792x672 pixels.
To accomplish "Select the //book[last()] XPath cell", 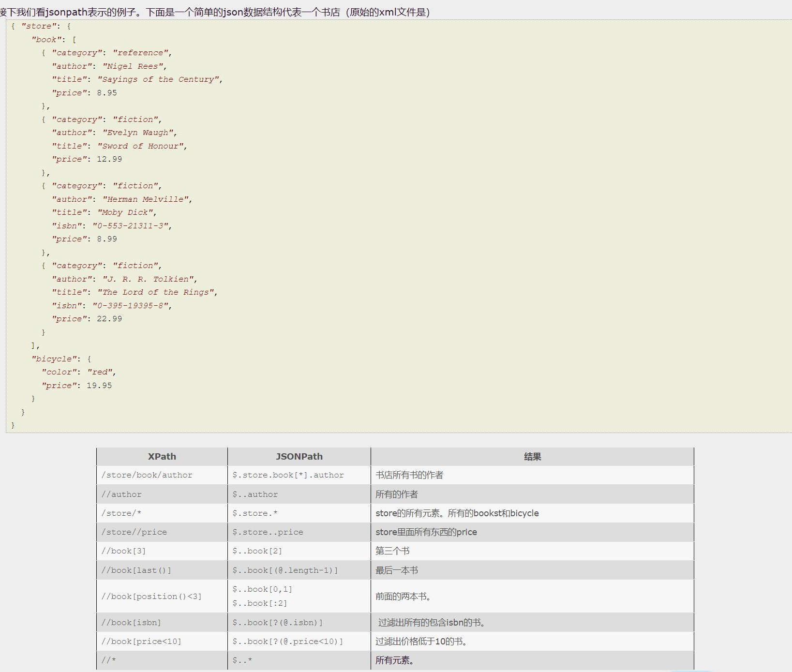I will tap(162, 570).
